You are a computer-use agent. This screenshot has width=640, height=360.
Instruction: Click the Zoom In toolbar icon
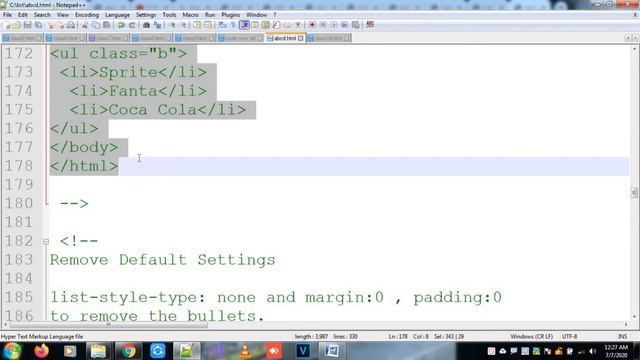click(173, 25)
